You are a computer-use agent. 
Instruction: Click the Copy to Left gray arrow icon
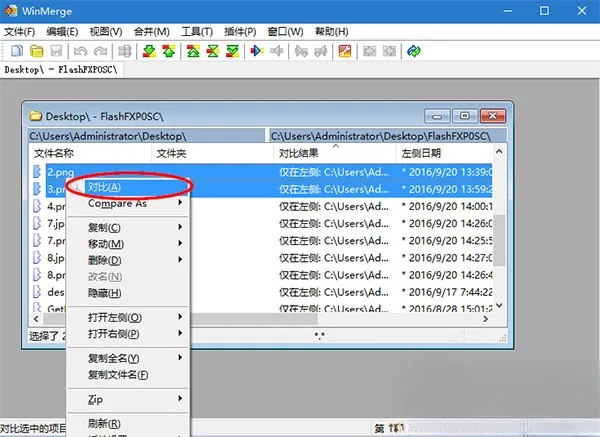(276, 51)
